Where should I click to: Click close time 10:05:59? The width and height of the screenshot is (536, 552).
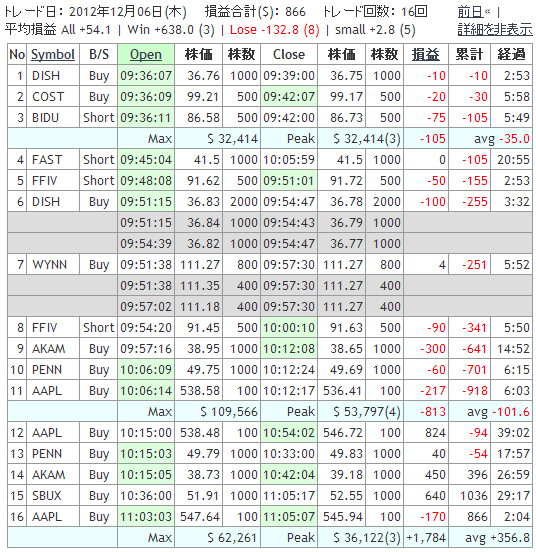[x=289, y=159]
